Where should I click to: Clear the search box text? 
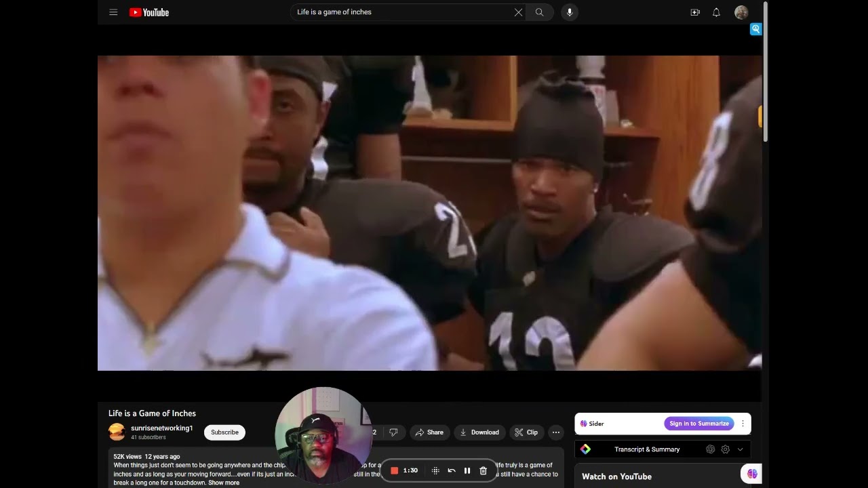click(x=518, y=12)
